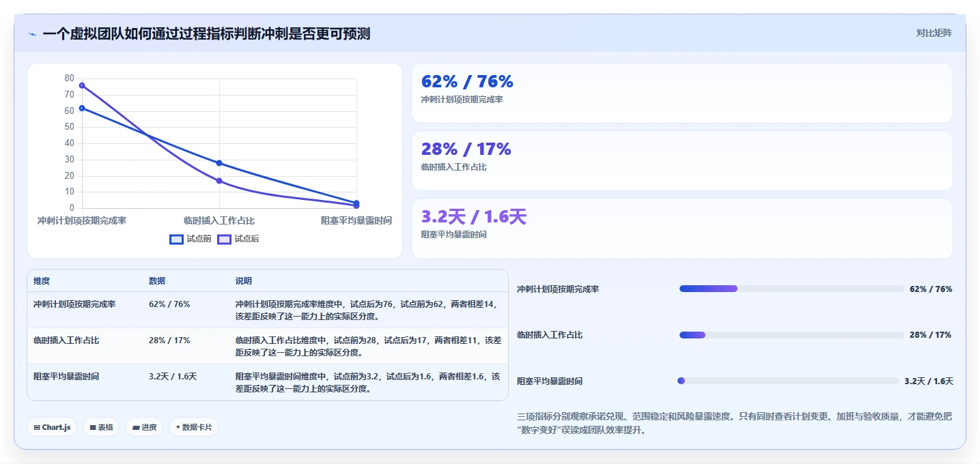Select 冲刺计划项按期完成率 table row label
Viewport: 980px width, 464px height.
pyautogui.click(x=74, y=304)
